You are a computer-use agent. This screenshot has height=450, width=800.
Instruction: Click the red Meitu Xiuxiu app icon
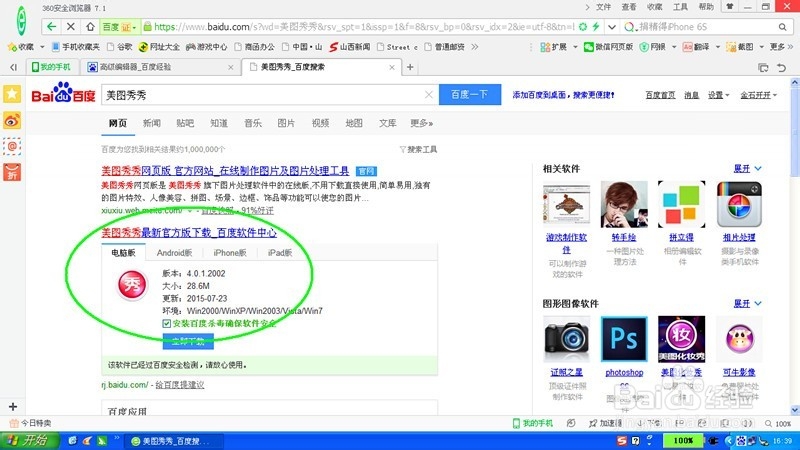click(x=132, y=285)
